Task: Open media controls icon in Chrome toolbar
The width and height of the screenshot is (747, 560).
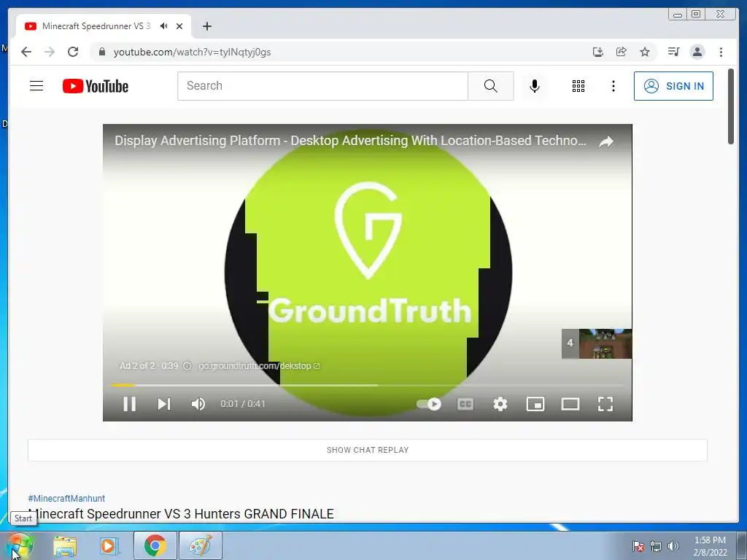Action: 673,52
